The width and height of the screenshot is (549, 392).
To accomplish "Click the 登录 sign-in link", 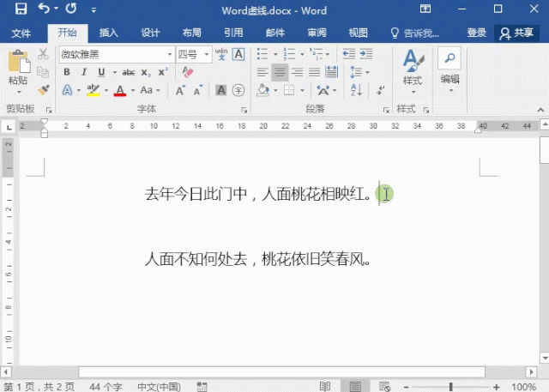I will (x=477, y=33).
